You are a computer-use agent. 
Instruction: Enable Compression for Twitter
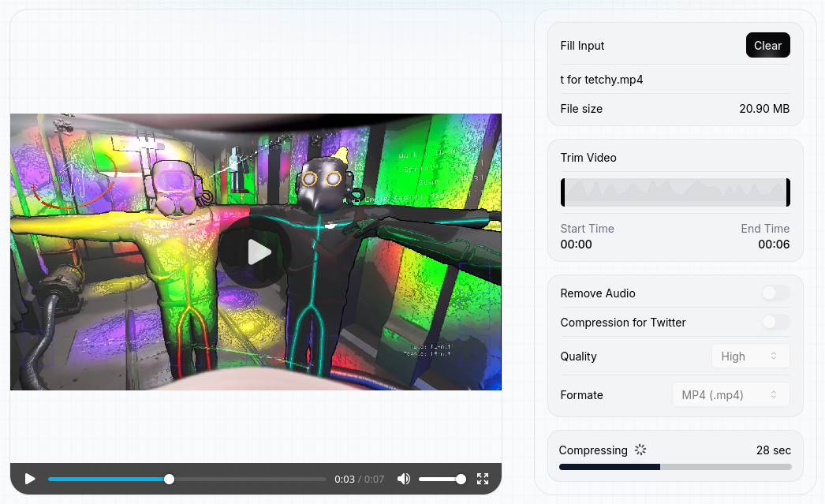tap(775, 323)
